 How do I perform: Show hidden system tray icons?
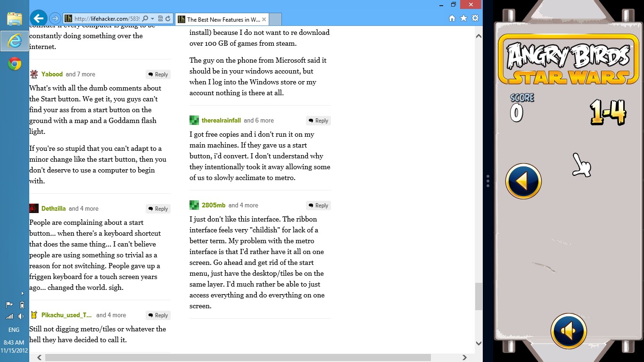coord(22,293)
